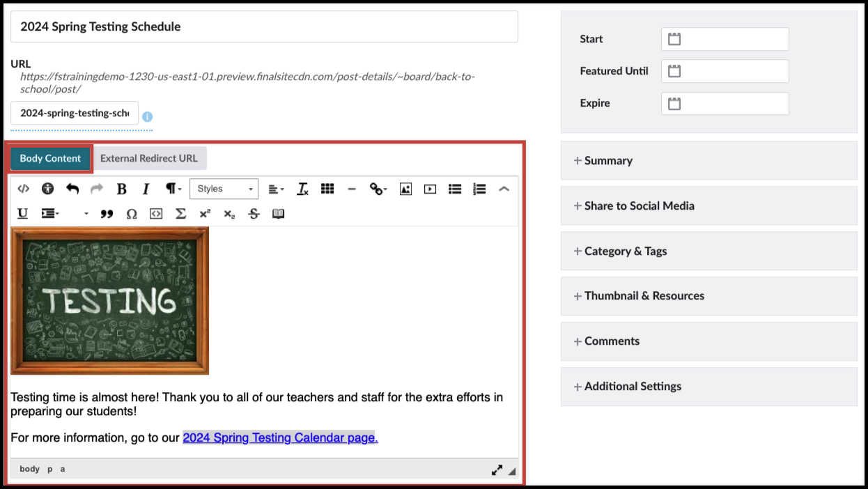Viewport: 868px width, 489px height.
Task: Open the source code view icon
Action: tap(24, 189)
